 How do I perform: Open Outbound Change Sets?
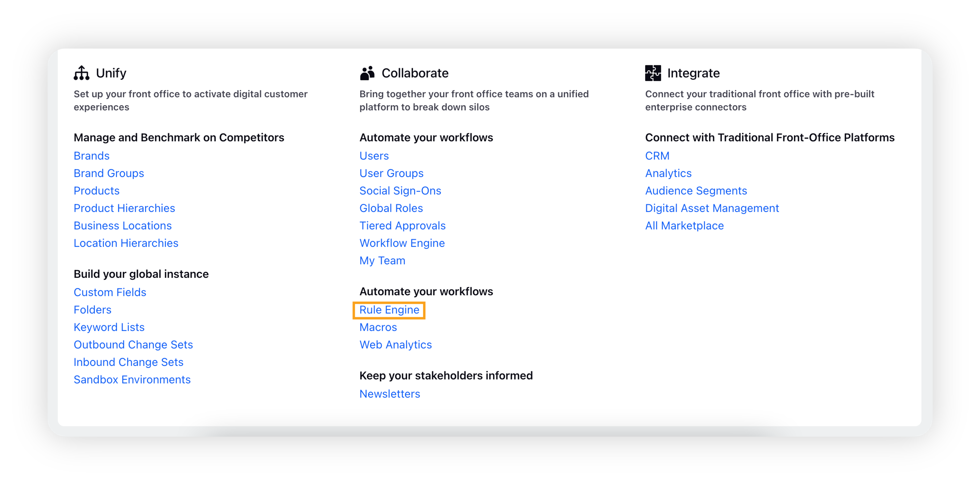click(x=133, y=345)
